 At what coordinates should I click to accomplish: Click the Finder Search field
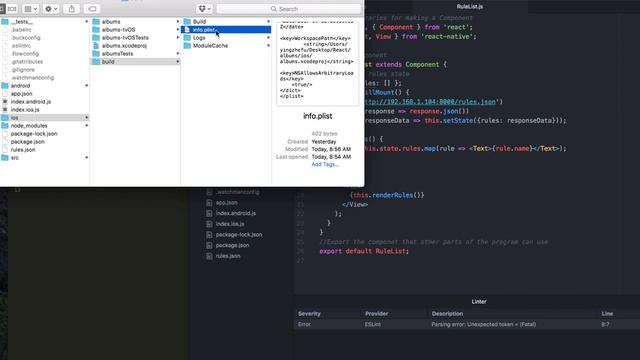289,9
